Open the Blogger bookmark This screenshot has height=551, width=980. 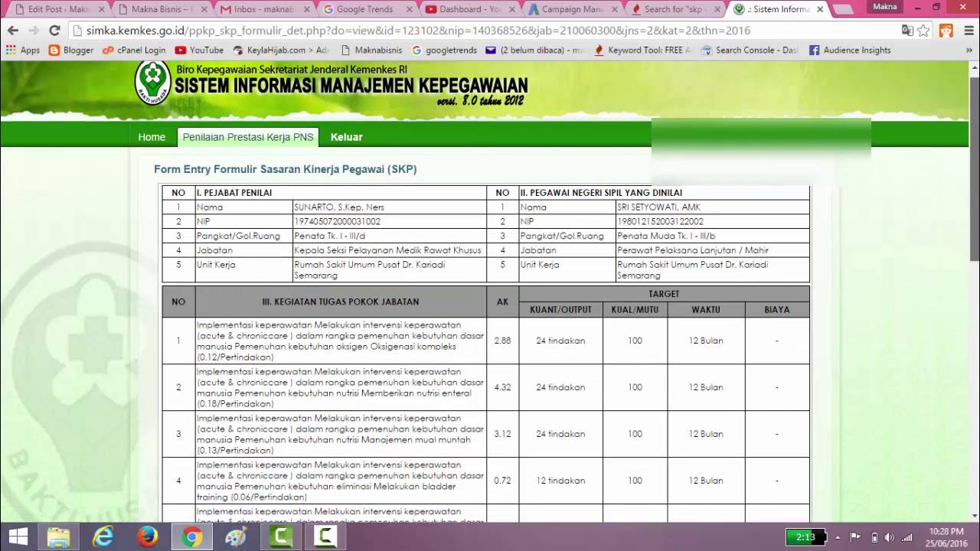pyautogui.click(x=70, y=50)
